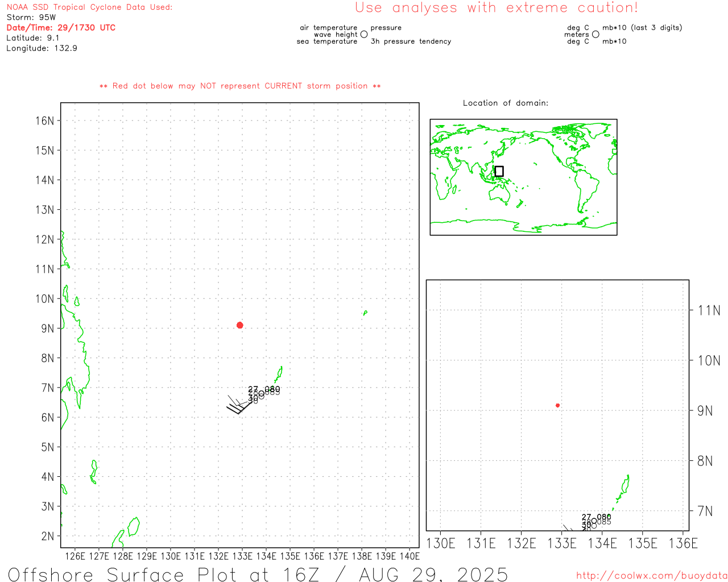Click the wind barb on the main map
This screenshot has height=582, width=728.
coord(239,405)
